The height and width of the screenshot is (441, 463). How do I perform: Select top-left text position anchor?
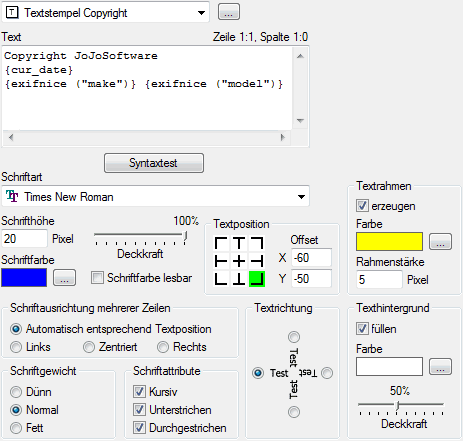tap(221, 243)
